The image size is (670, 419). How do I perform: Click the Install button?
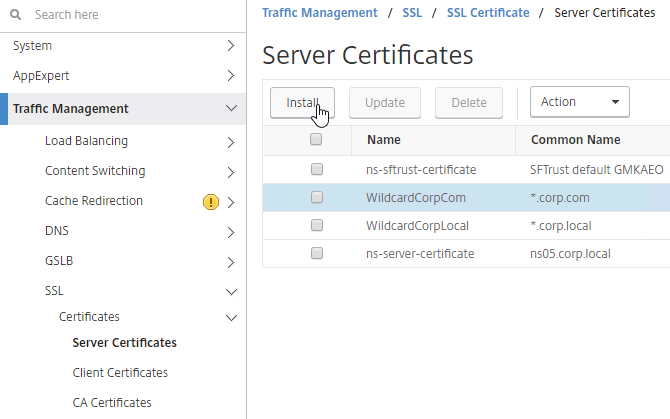coord(302,103)
